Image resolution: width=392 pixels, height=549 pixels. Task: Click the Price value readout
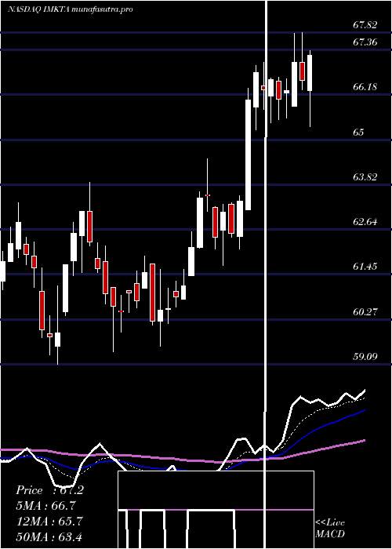click(x=49, y=490)
